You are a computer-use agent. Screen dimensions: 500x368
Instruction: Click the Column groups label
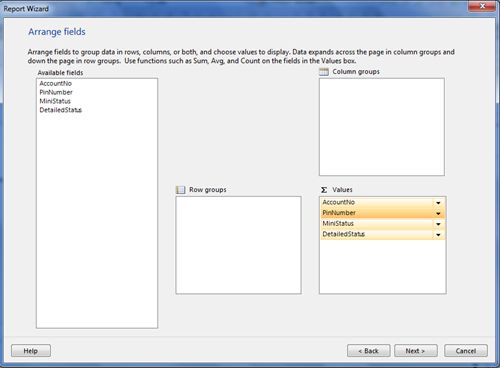tap(356, 72)
